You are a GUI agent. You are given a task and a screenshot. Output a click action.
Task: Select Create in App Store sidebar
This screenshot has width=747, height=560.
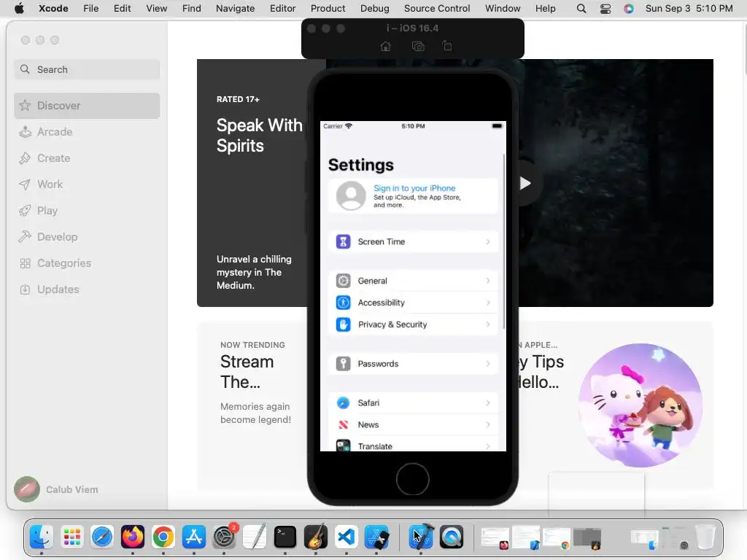tap(87, 158)
